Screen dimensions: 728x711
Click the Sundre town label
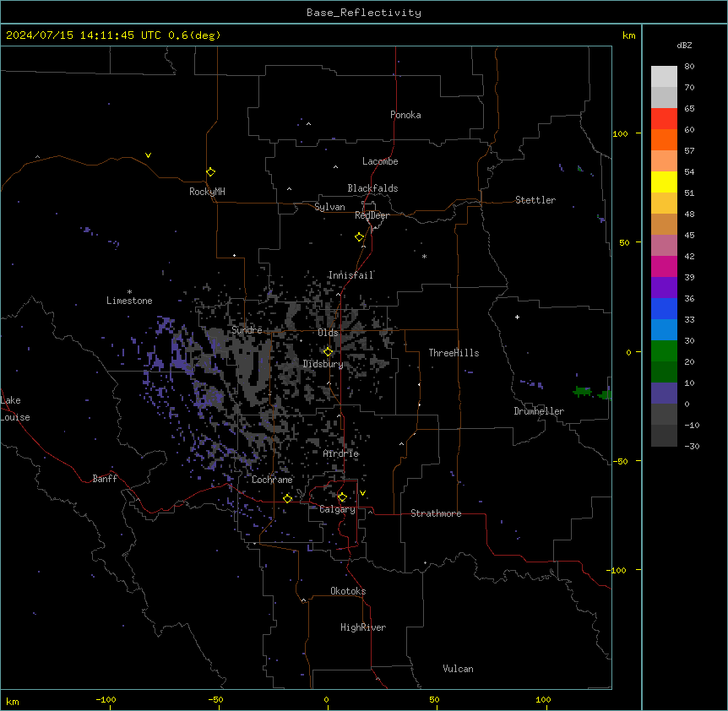(247, 330)
